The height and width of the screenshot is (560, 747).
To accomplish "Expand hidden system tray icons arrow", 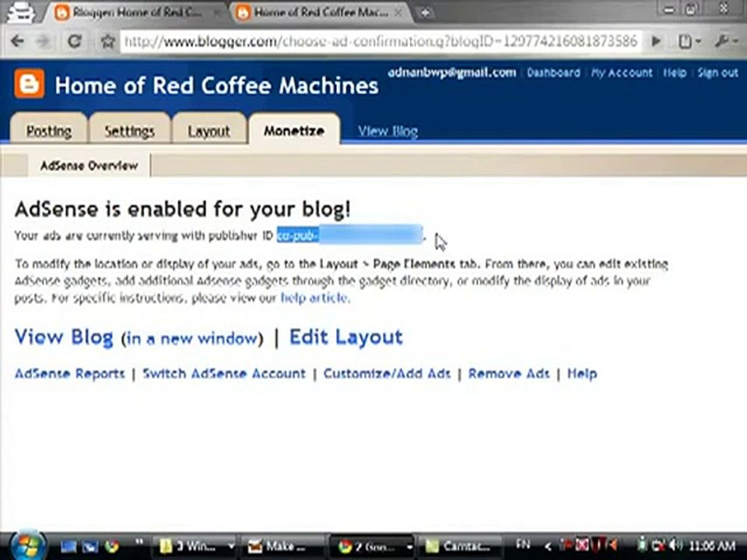I will click(x=547, y=546).
